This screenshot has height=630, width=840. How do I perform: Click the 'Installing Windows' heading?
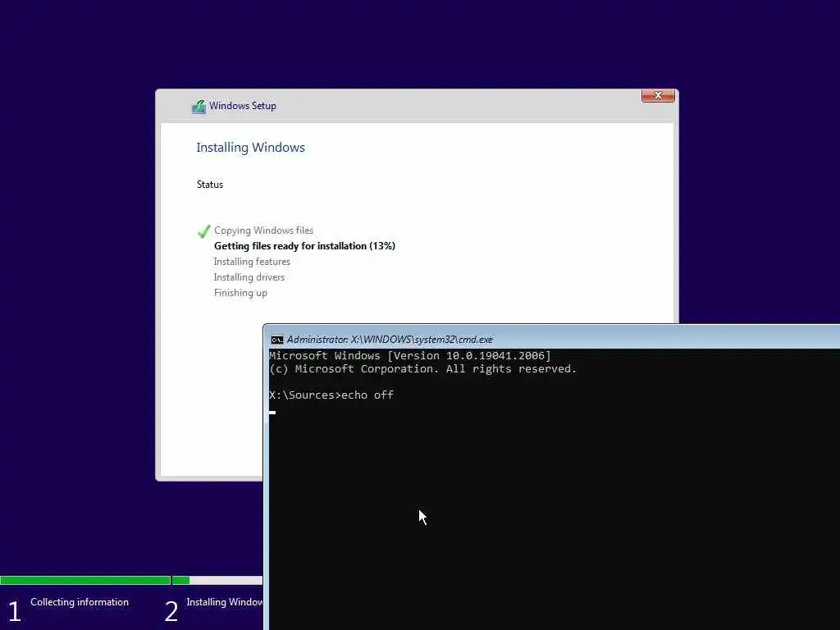(250, 148)
